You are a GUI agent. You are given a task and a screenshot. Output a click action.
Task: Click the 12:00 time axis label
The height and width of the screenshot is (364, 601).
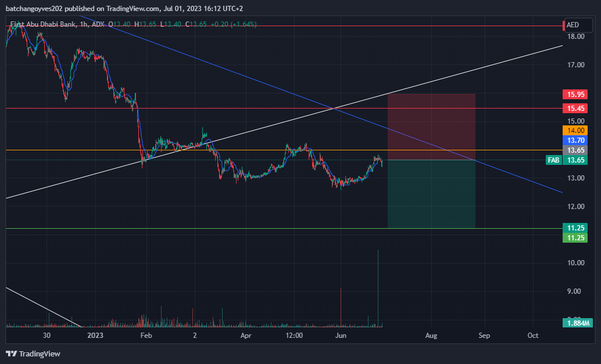pos(294,336)
